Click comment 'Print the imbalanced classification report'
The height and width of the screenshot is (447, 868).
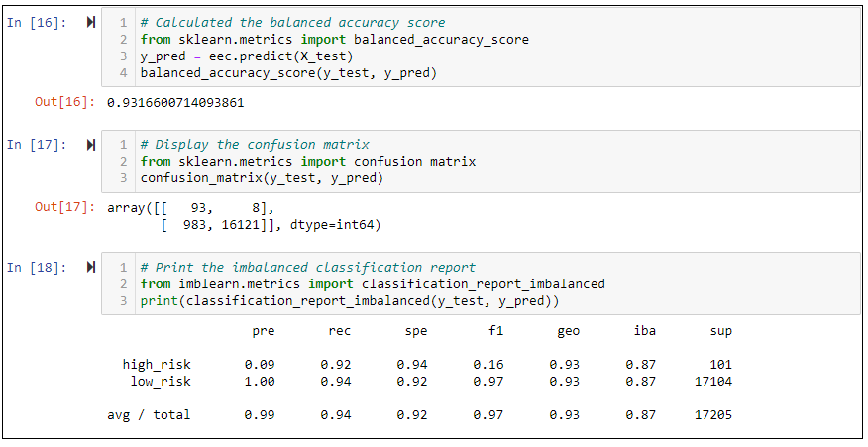(x=308, y=267)
